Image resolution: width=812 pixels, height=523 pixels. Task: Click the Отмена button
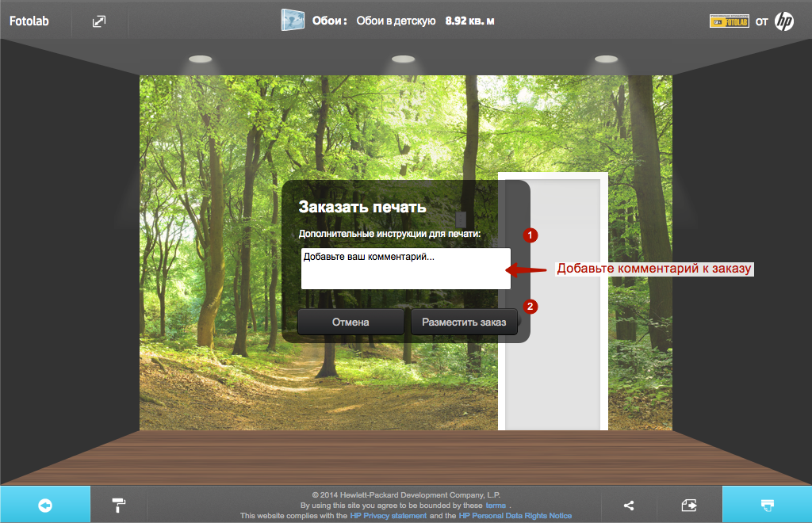click(350, 322)
